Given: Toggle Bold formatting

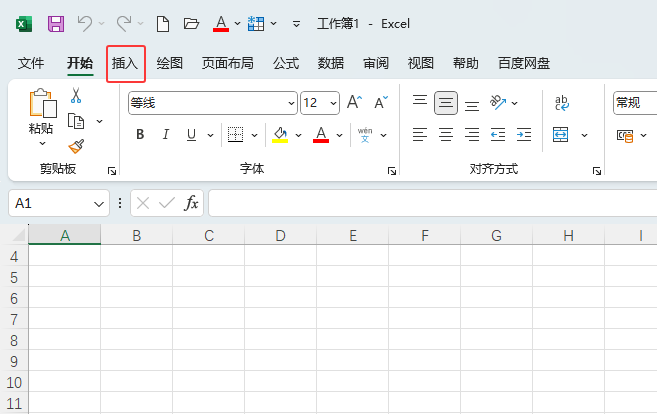Looking at the screenshot, I should [140, 135].
